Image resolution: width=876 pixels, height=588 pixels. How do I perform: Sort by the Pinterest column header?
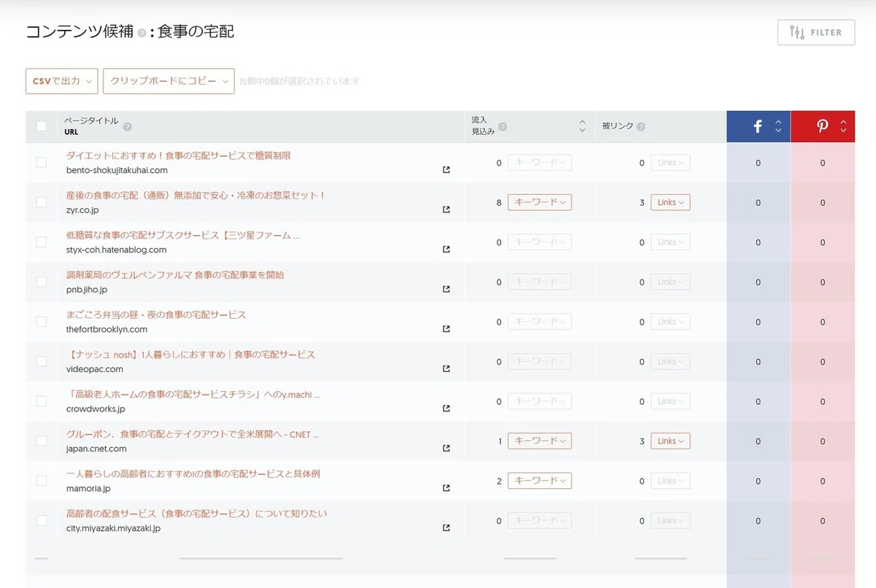tap(823, 126)
